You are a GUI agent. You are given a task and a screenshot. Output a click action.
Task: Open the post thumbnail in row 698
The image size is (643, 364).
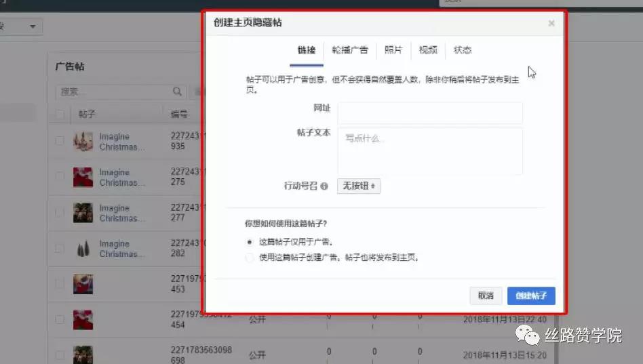pos(83,355)
